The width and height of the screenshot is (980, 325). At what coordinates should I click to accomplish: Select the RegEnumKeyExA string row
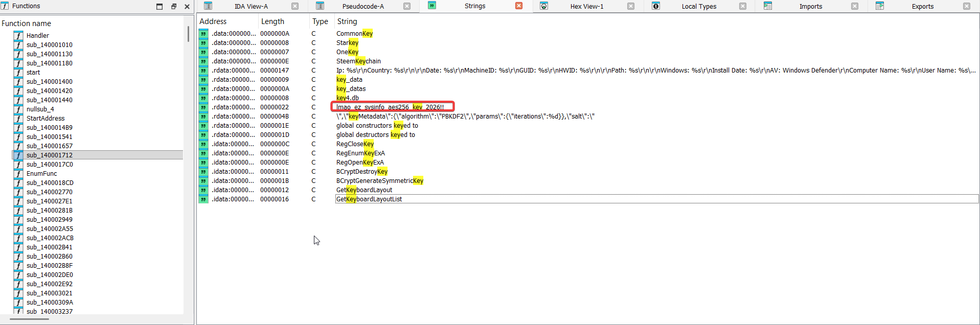pyautogui.click(x=588, y=153)
